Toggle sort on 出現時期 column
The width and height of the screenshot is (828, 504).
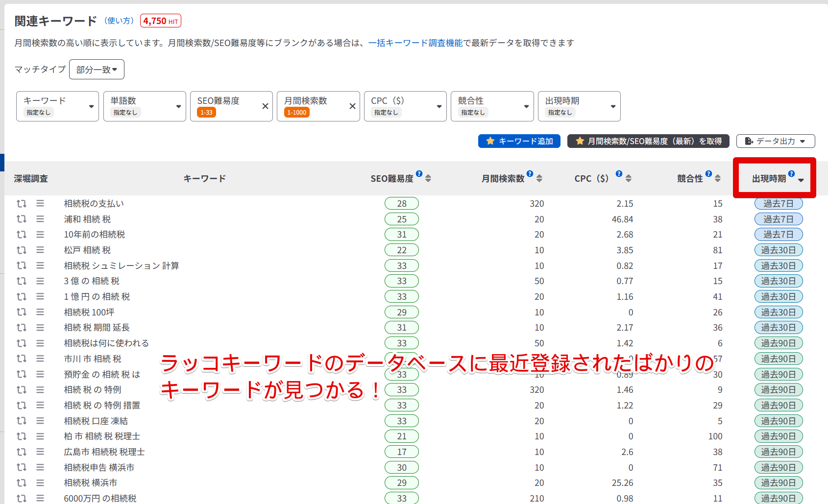click(801, 180)
